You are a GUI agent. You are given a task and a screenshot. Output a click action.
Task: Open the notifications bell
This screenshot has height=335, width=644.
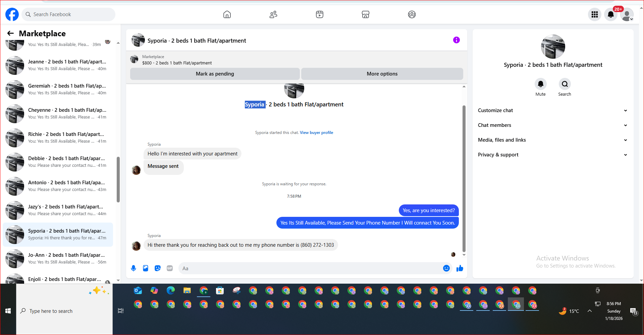(x=611, y=14)
